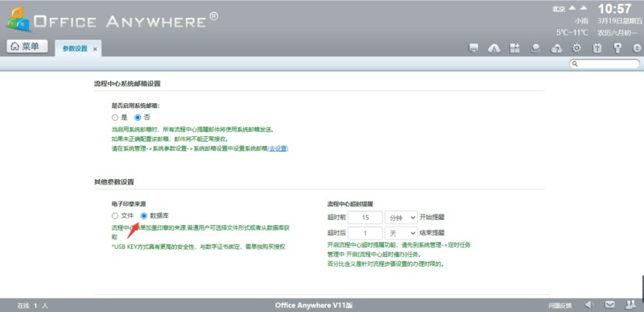Open the gear settings icon
The height and width of the screenshot is (312, 644).
click(x=576, y=48)
